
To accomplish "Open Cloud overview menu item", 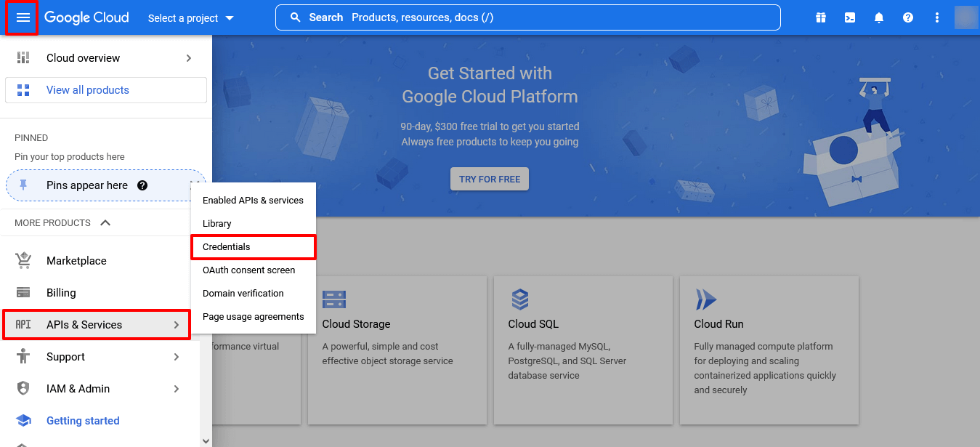I will tap(106, 58).
